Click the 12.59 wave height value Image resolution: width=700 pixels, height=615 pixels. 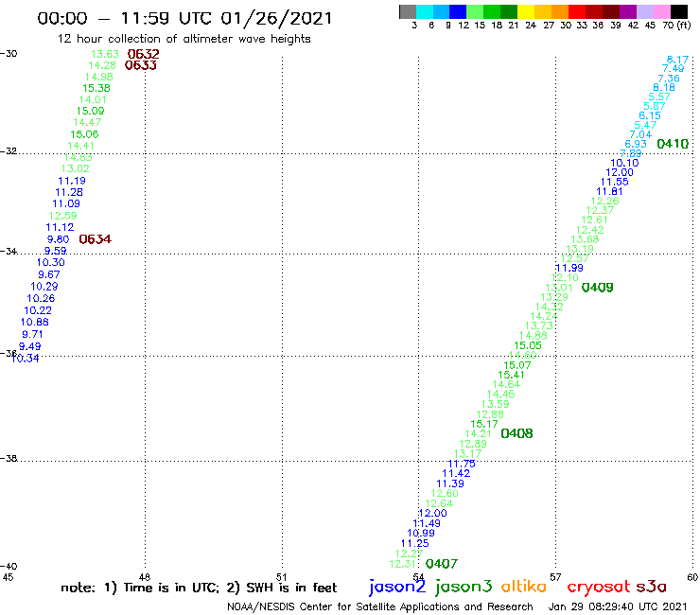click(63, 216)
